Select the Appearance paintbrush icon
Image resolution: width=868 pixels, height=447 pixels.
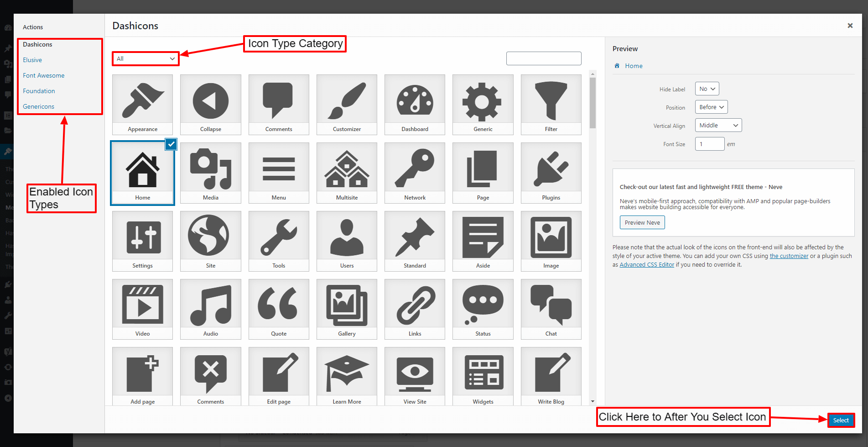pyautogui.click(x=142, y=105)
